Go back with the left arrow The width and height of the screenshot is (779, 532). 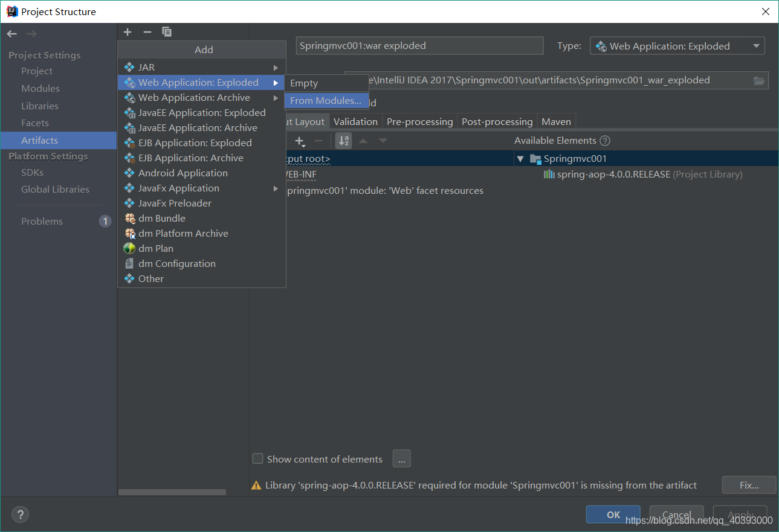[12, 34]
